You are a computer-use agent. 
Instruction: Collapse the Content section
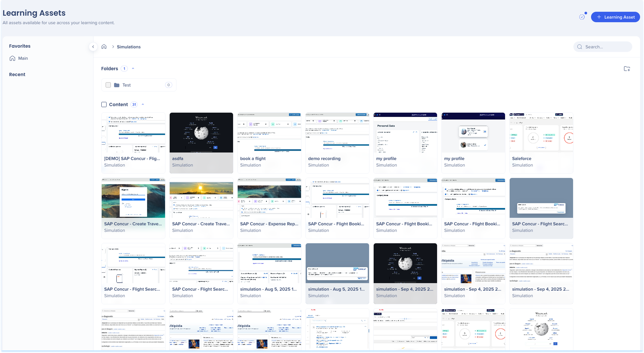click(143, 104)
